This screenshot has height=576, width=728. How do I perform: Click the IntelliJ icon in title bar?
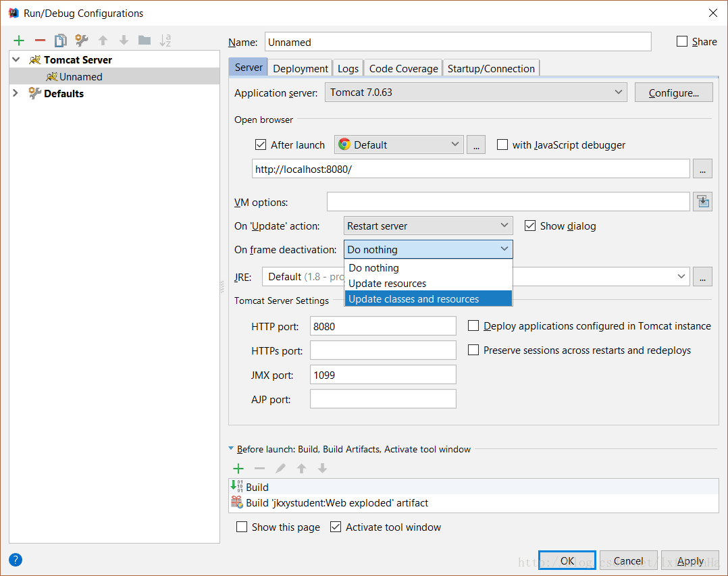click(x=14, y=13)
